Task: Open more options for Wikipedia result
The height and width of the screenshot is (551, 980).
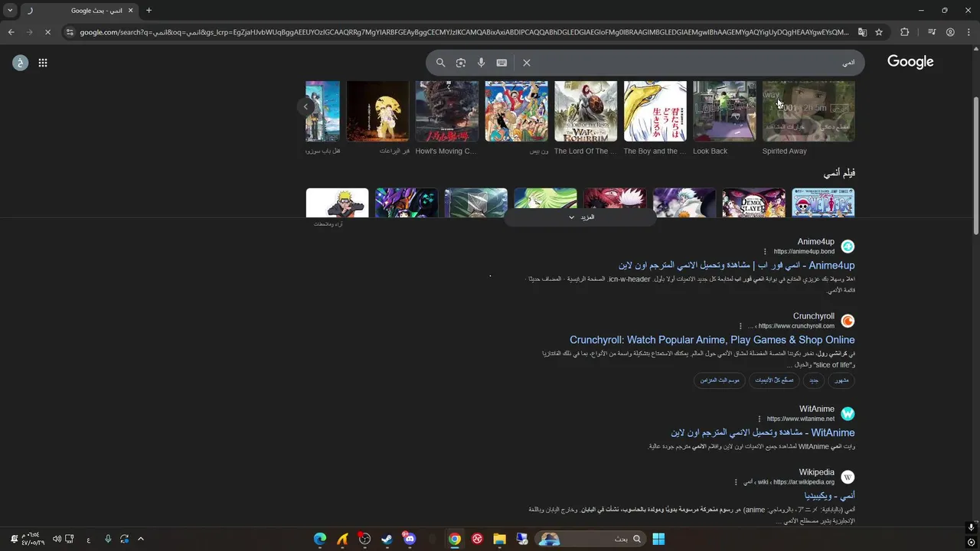Action: tap(736, 482)
